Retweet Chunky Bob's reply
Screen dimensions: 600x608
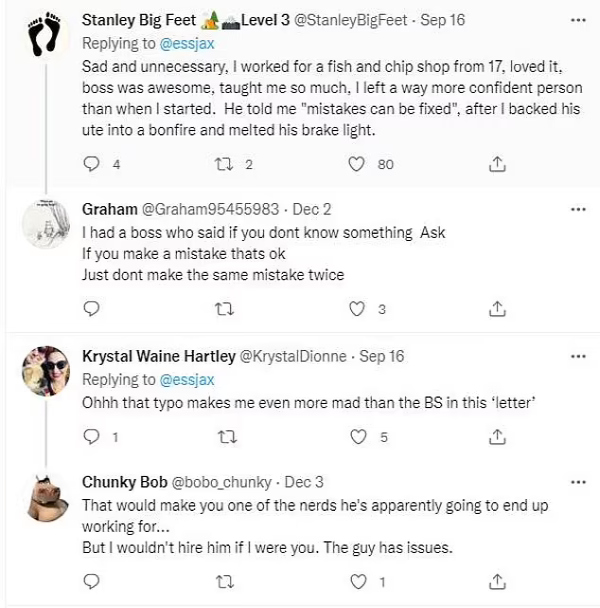(x=225, y=581)
